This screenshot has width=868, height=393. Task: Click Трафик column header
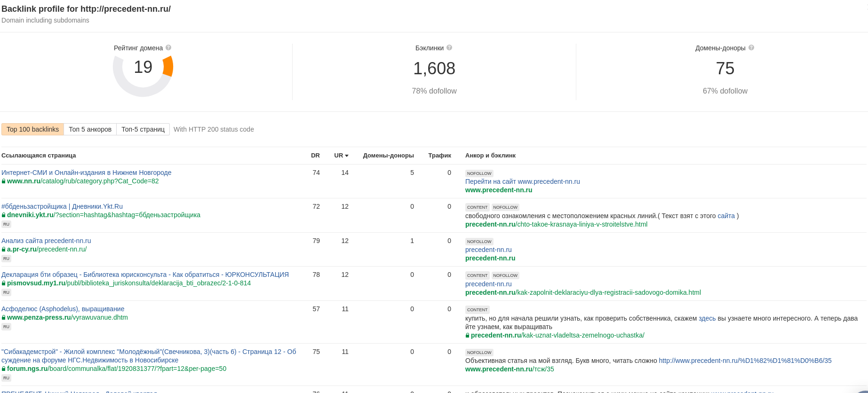pos(439,156)
